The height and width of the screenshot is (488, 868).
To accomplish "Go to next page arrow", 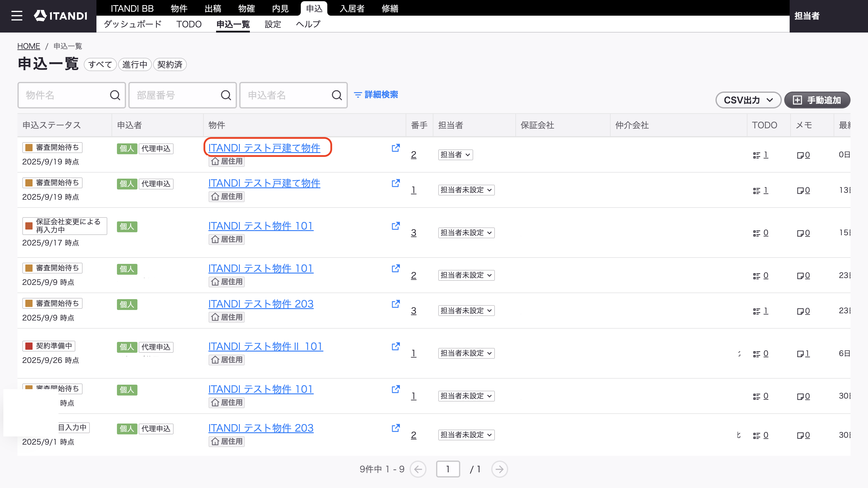I will (499, 469).
